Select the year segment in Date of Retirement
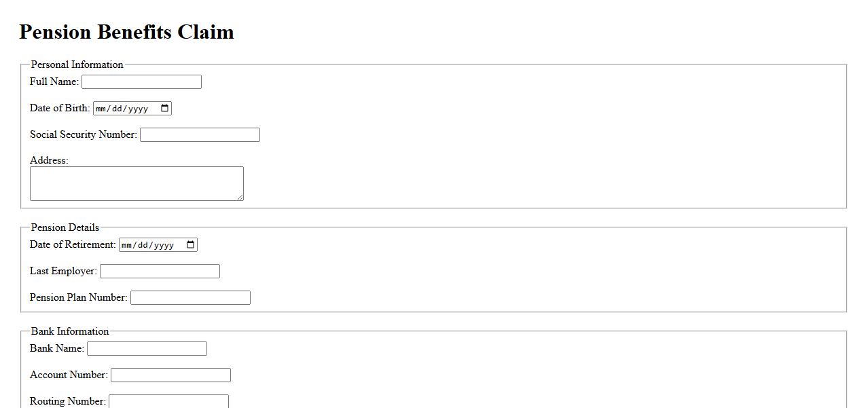Image resolution: width=868 pixels, height=408 pixels. coord(164,245)
